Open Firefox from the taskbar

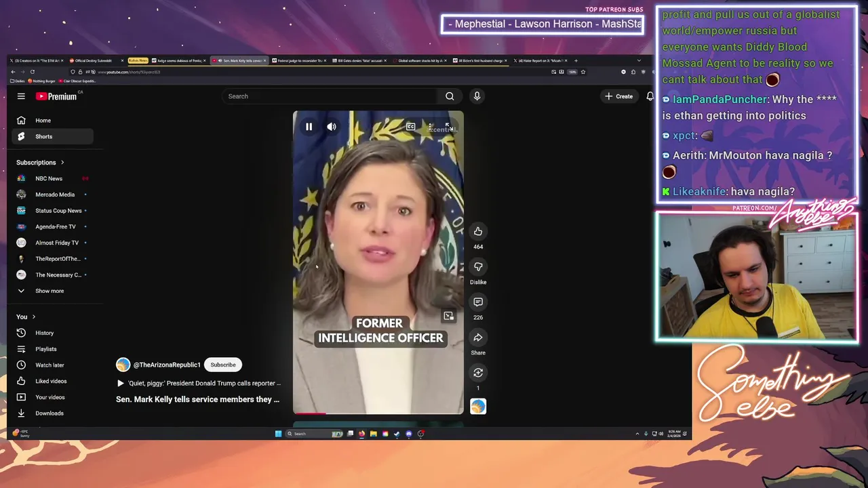[362, 434]
